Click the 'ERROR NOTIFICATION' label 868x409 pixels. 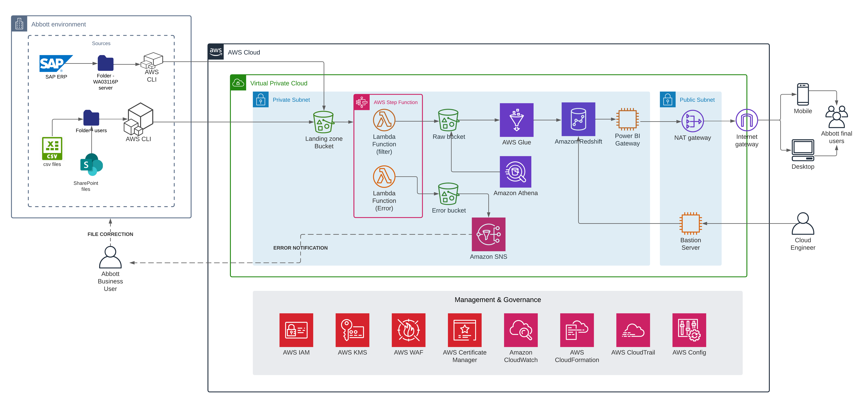tap(300, 248)
